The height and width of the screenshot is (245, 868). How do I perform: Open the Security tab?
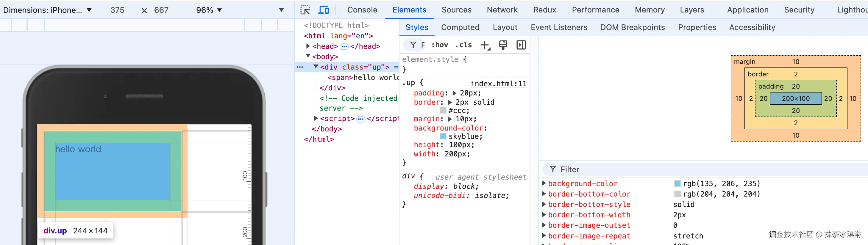799,10
